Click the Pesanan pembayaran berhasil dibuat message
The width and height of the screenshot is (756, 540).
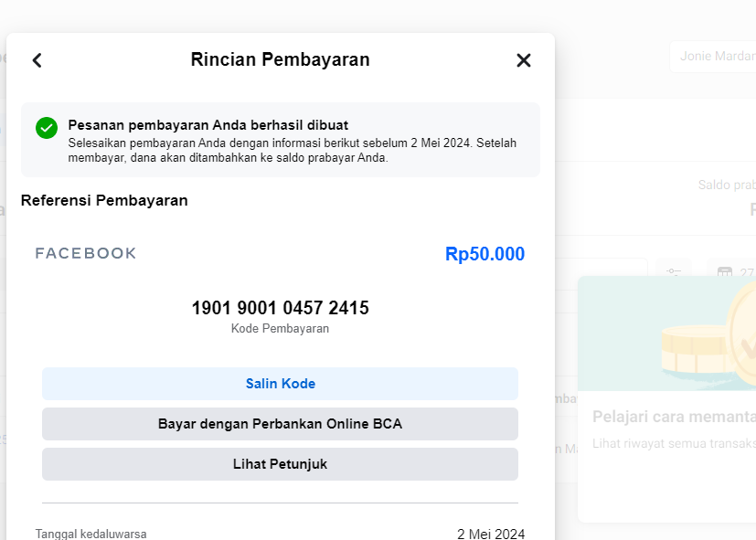coord(208,125)
